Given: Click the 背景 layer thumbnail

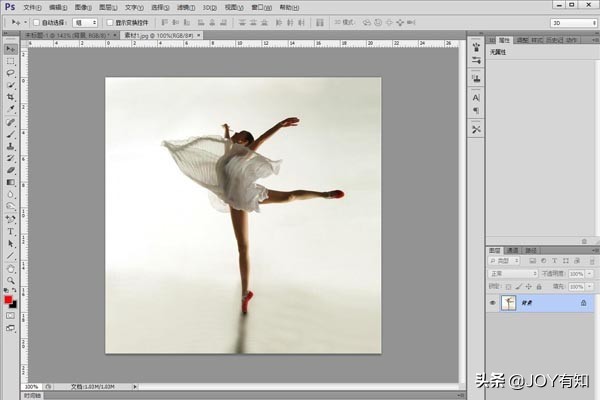Looking at the screenshot, I should 509,302.
